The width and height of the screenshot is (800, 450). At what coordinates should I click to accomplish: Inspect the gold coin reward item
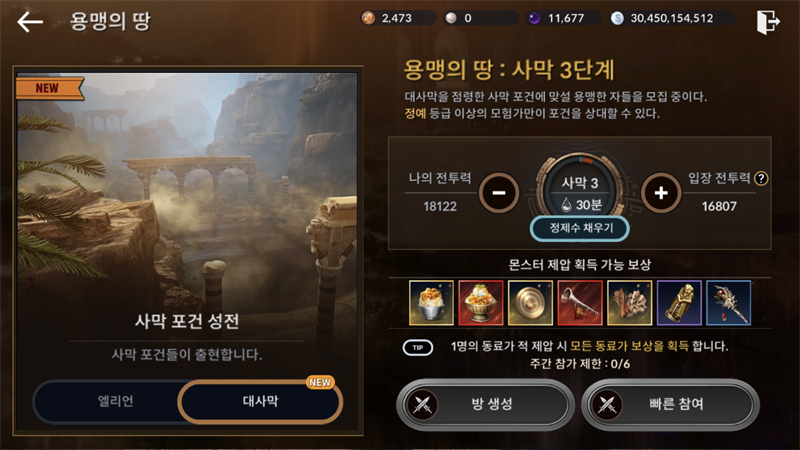click(x=530, y=303)
